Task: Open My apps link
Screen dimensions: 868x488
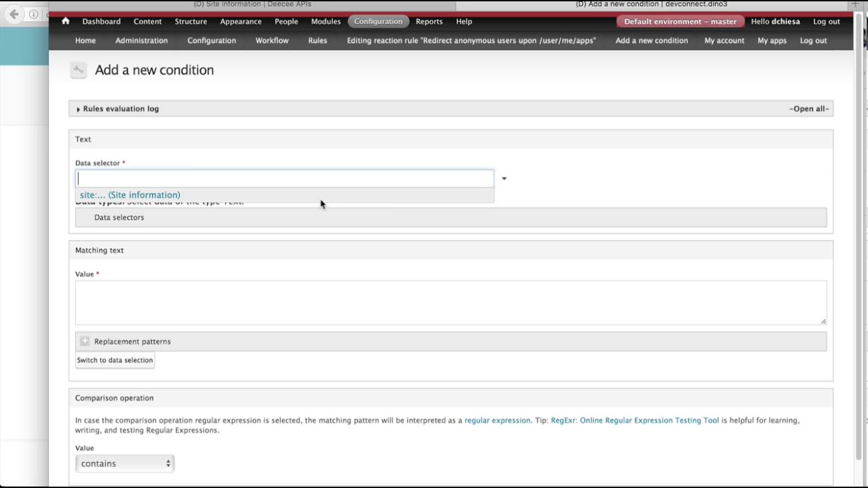Action: (772, 40)
